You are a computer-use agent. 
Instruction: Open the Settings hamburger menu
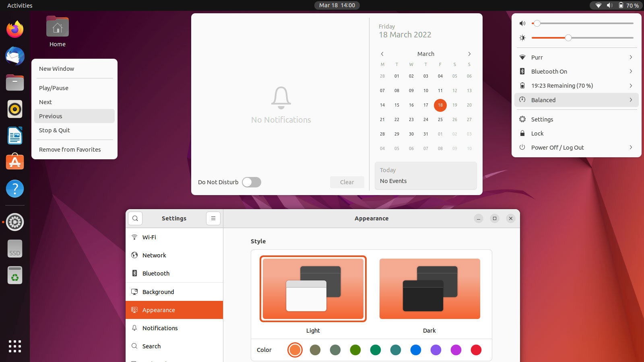(x=213, y=218)
